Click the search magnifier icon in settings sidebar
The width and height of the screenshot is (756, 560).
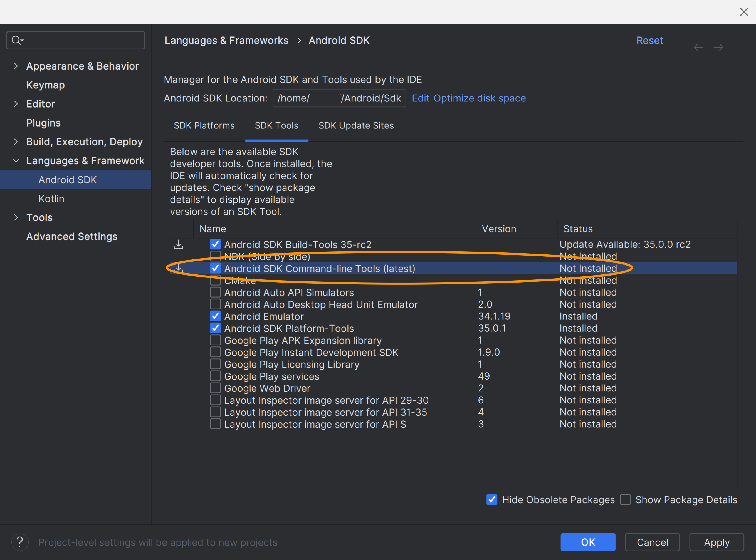coord(16,40)
